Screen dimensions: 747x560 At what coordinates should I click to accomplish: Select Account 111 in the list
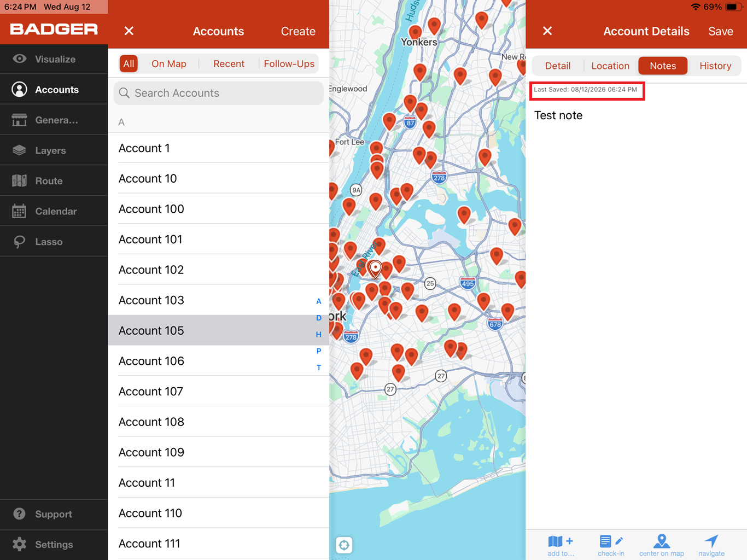tap(218, 544)
